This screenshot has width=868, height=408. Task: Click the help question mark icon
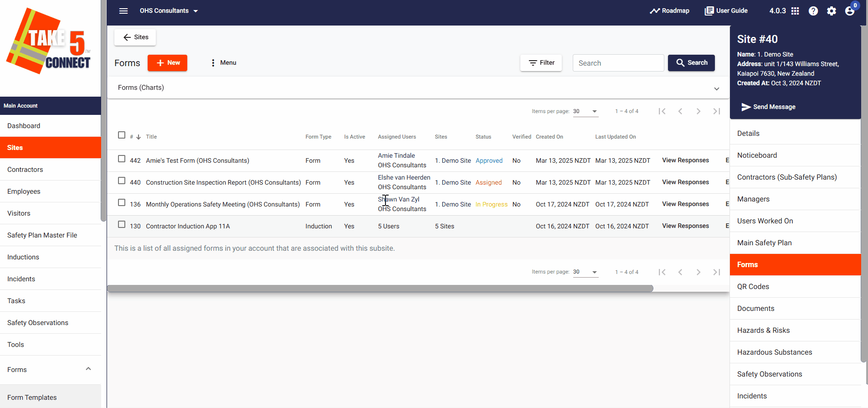tap(813, 11)
